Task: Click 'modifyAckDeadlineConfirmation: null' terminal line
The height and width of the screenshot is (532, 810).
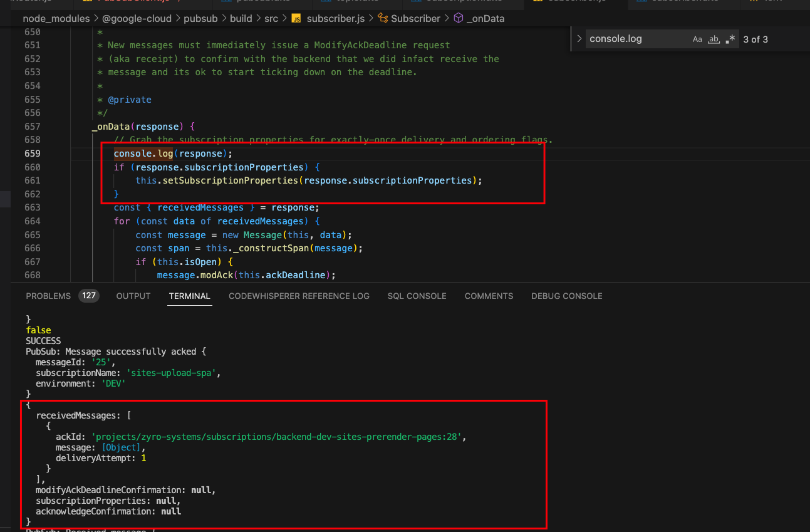Action: pyautogui.click(x=126, y=490)
